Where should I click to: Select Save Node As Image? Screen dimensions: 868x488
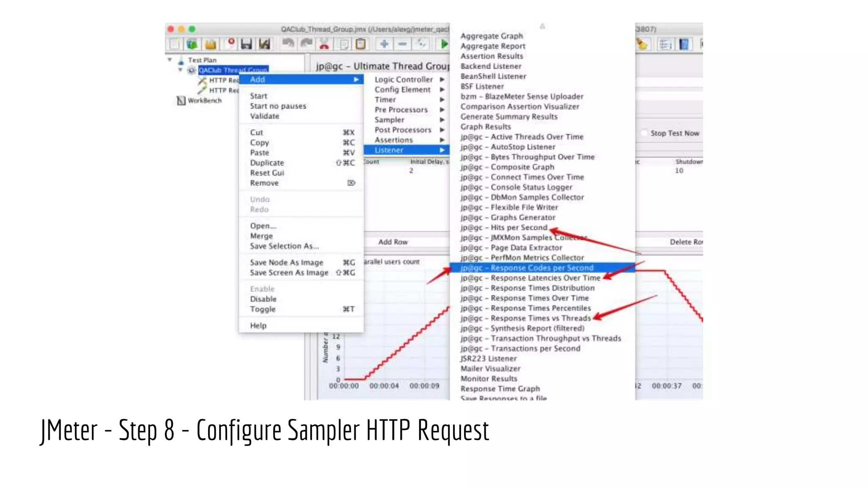point(301,263)
